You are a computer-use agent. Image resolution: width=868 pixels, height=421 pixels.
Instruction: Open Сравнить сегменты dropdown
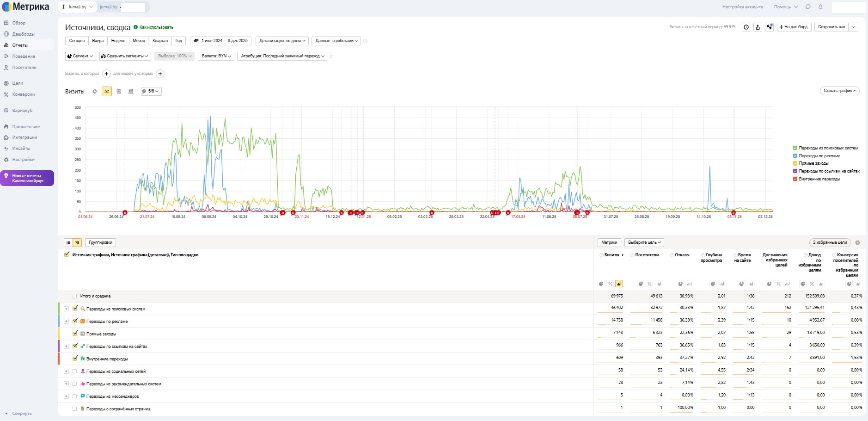tap(125, 56)
